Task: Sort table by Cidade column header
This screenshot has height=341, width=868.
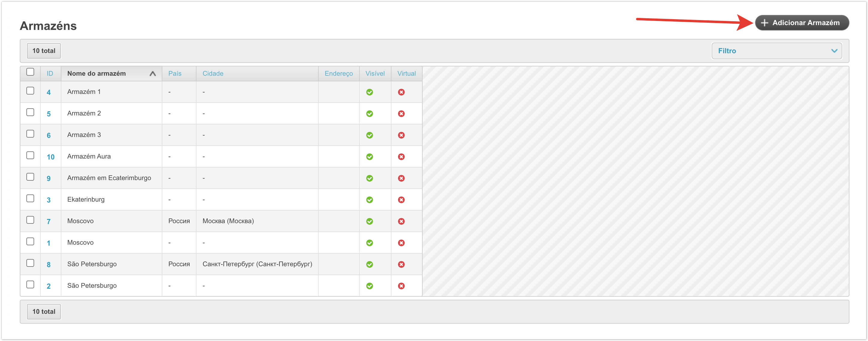Action: [x=213, y=73]
